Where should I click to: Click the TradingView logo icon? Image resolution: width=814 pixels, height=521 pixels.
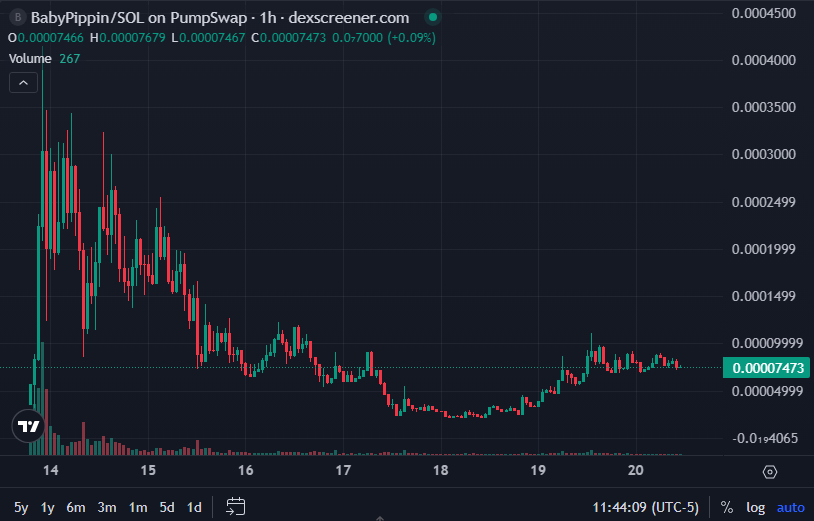pyautogui.click(x=29, y=426)
